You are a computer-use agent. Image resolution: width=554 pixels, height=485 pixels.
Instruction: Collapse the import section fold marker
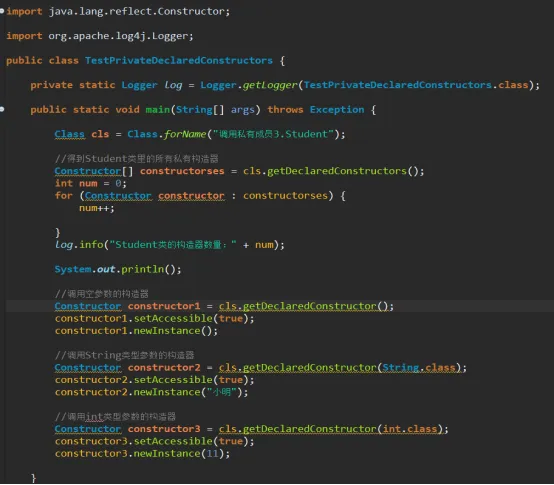click(x=2, y=11)
